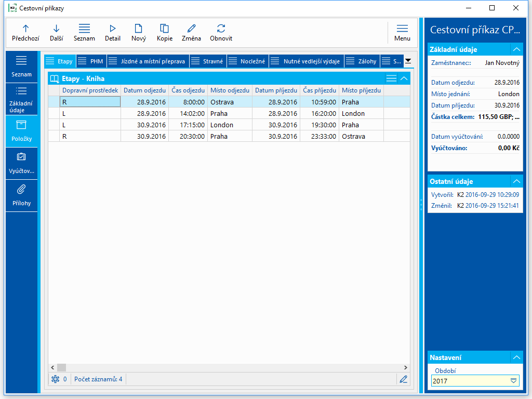Click the Vytvořil timestamp 2016-09-29 10:29:09
This screenshot has height=399, width=532.
pos(492,195)
